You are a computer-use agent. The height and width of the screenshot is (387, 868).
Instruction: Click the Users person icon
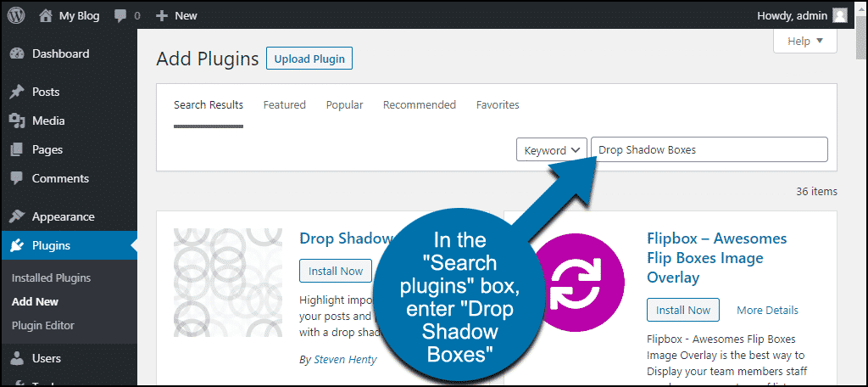click(17, 359)
